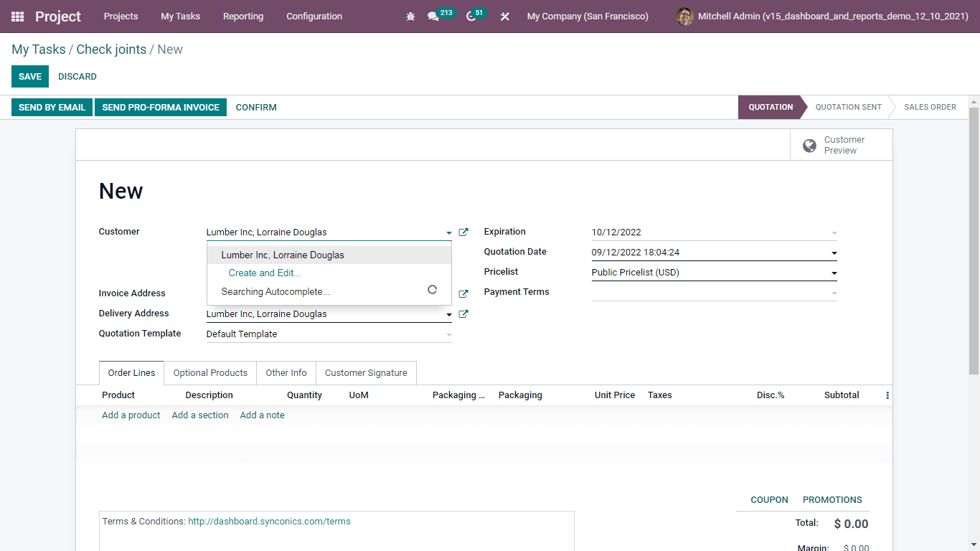Open the Reporting menu
Screen dimensions: 980x551
click(242, 16)
